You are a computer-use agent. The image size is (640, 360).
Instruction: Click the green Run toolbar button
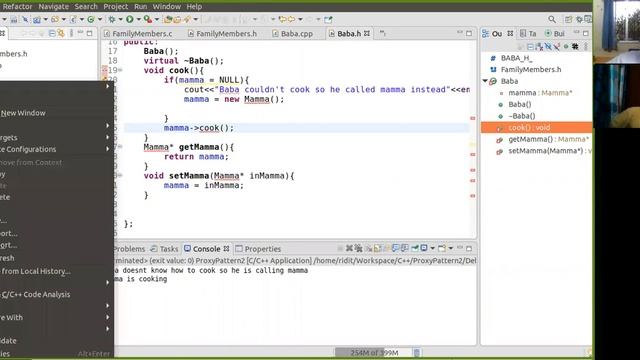coord(129,19)
